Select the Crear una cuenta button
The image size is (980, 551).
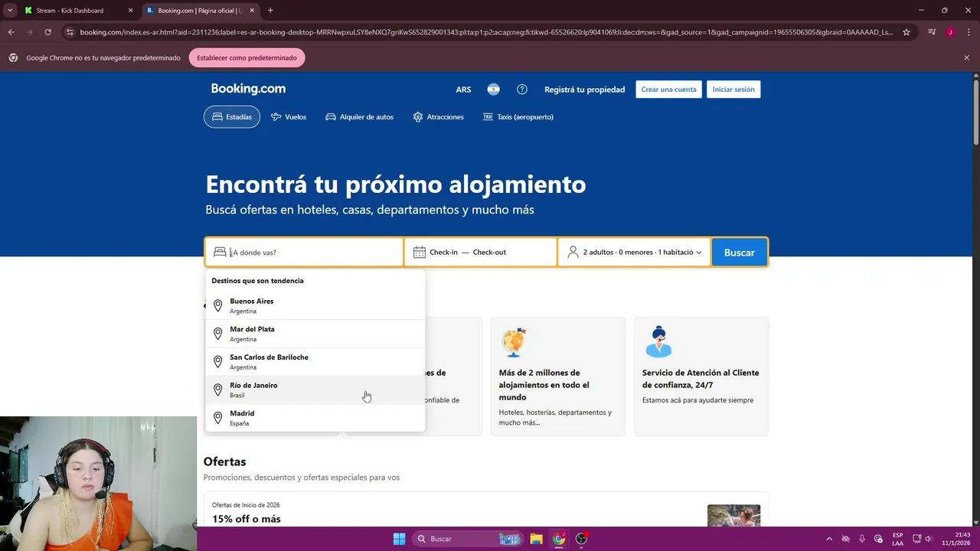click(668, 90)
